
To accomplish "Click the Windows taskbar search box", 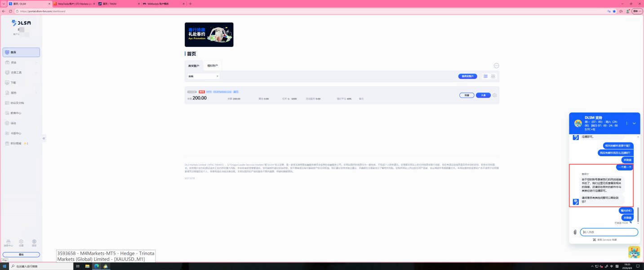I will pyautogui.click(x=41, y=266).
